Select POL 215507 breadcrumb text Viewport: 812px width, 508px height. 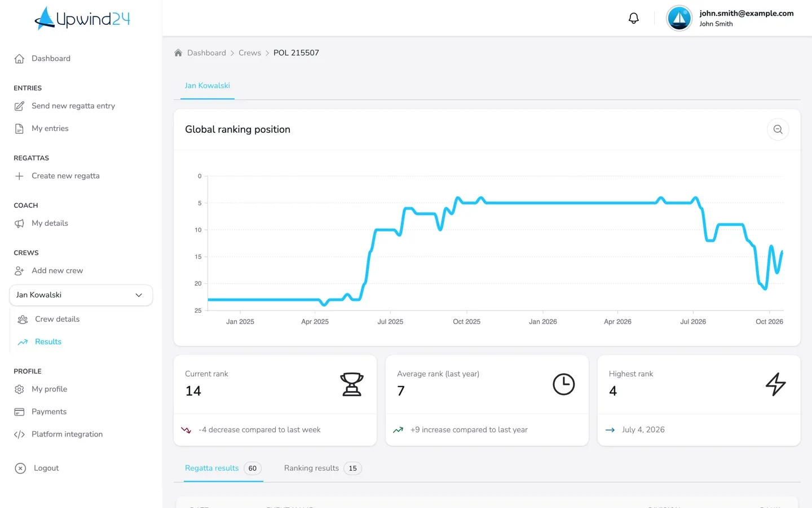(296, 53)
